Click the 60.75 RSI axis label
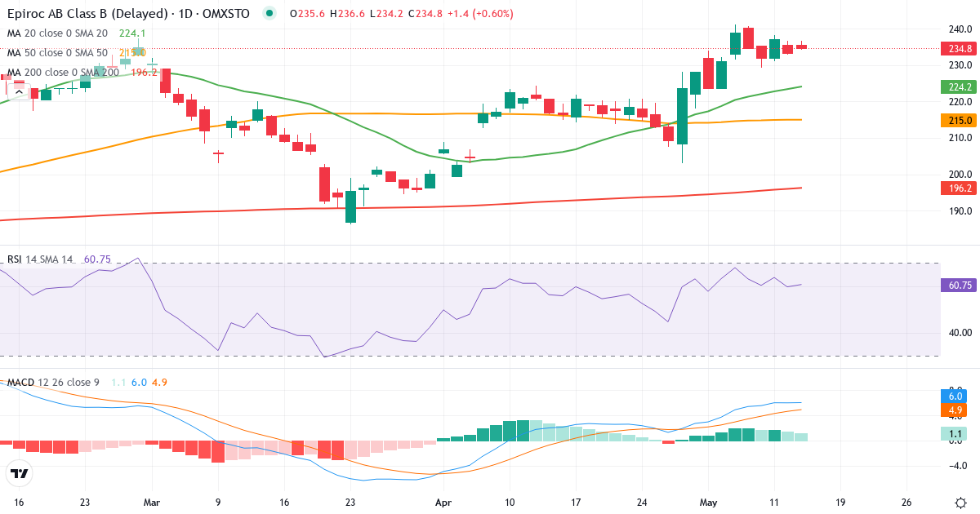Viewport: 980px width, 514px height. (960, 286)
